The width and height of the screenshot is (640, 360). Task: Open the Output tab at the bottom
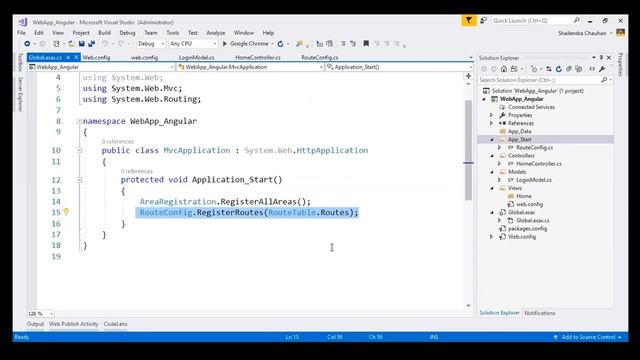35,324
